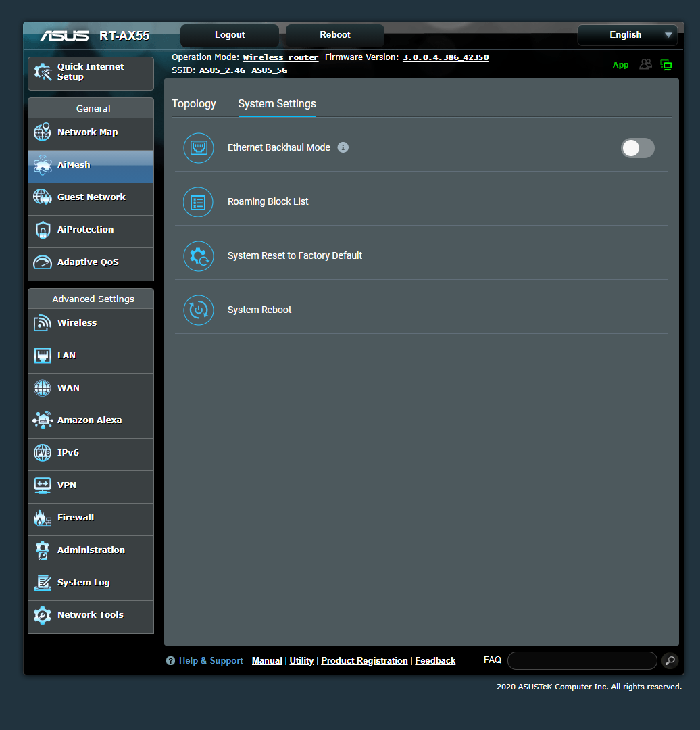Image resolution: width=700 pixels, height=730 pixels.
Task: Click the AiMesh sidebar icon
Action: click(x=43, y=165)
